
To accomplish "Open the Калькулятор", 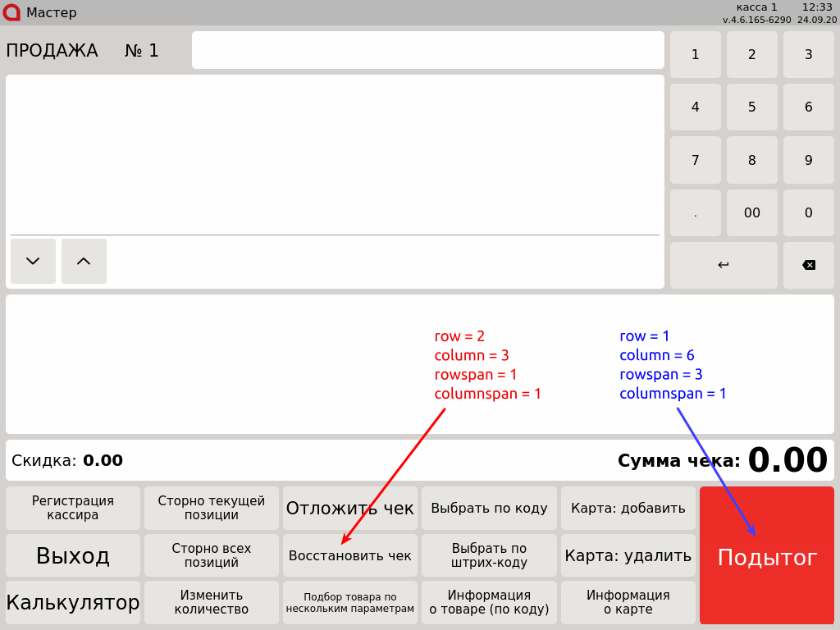I will coord(73,602).
